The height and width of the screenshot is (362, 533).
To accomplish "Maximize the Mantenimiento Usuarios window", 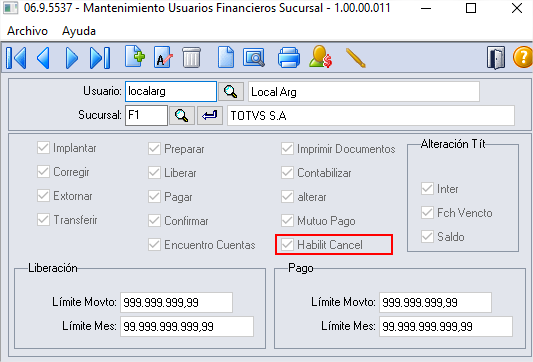I will 471,8.
